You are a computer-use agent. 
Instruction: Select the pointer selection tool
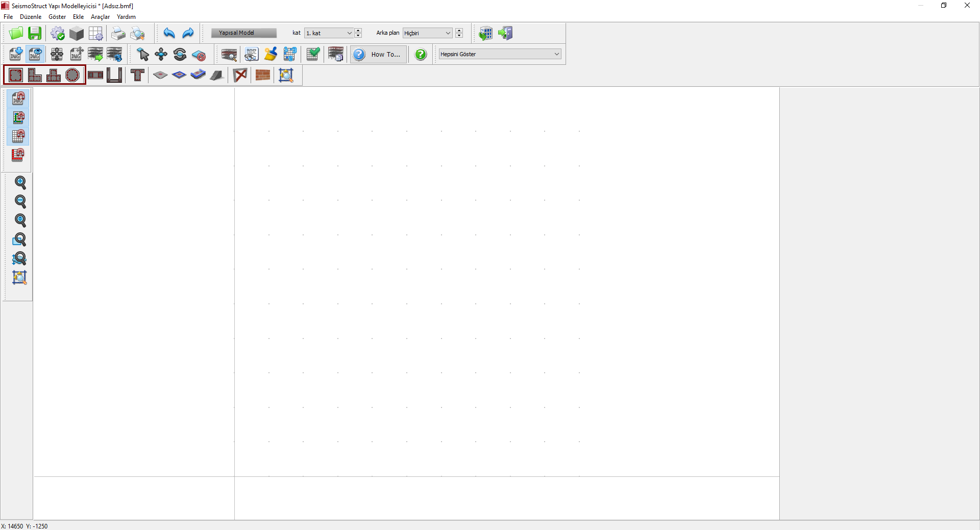pyautogui.click(x=142, y=54)
